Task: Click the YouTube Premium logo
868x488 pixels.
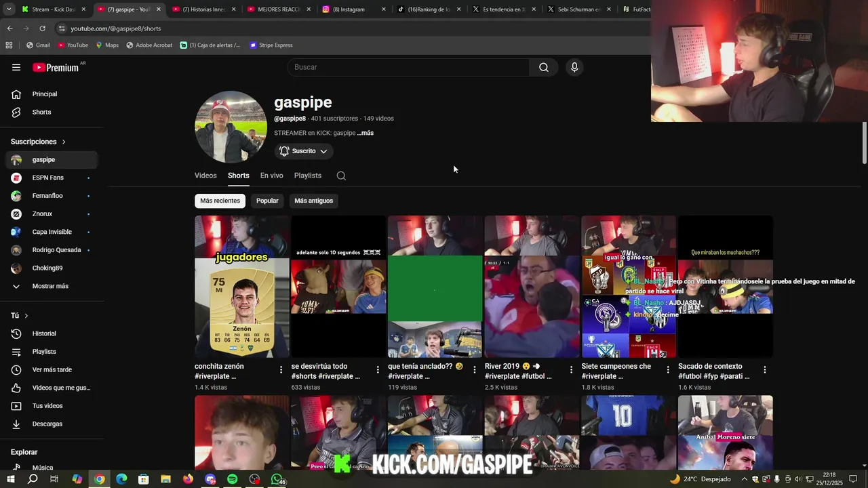Action: [56, 67]
